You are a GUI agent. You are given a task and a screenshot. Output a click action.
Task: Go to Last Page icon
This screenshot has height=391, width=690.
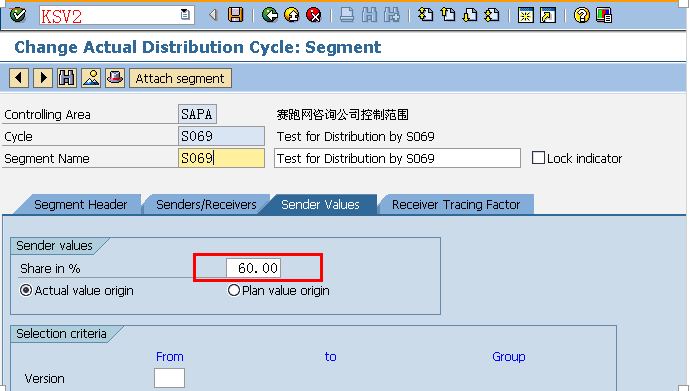click(492, 15)
